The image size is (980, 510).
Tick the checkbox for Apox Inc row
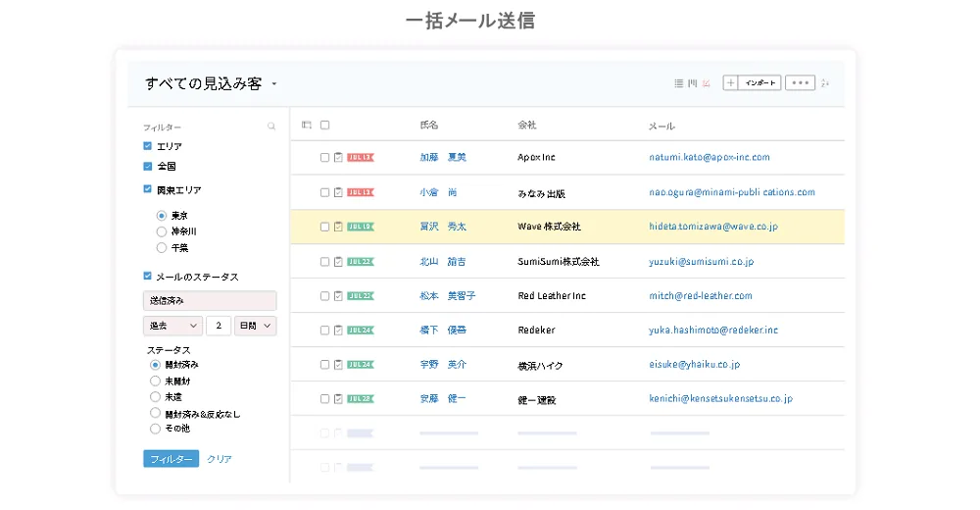coord(325,158)
